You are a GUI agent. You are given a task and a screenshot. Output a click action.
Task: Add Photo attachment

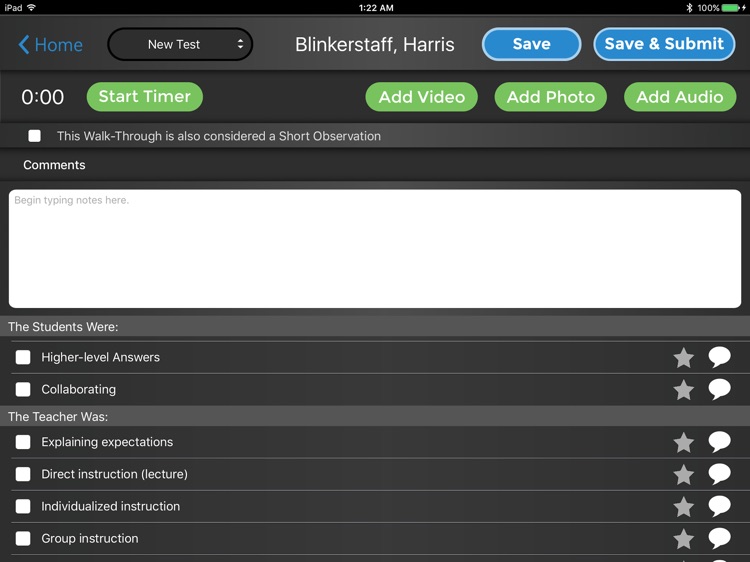(x=551, y=97)
